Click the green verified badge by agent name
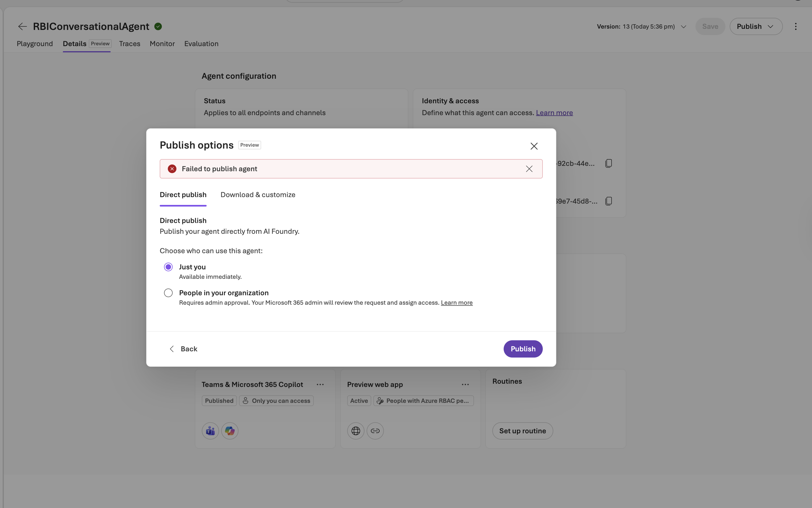This screenshot has height=508, width=812. [158, 26]
